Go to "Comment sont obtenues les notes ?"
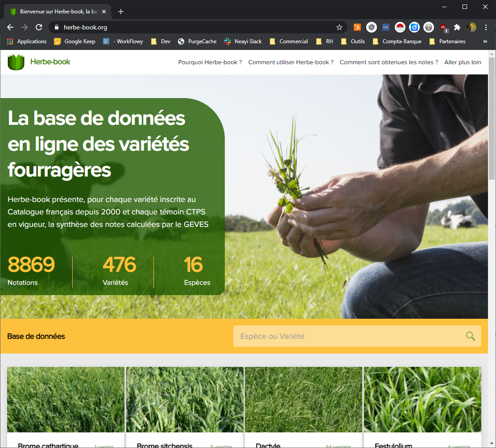 click(389, 62)
